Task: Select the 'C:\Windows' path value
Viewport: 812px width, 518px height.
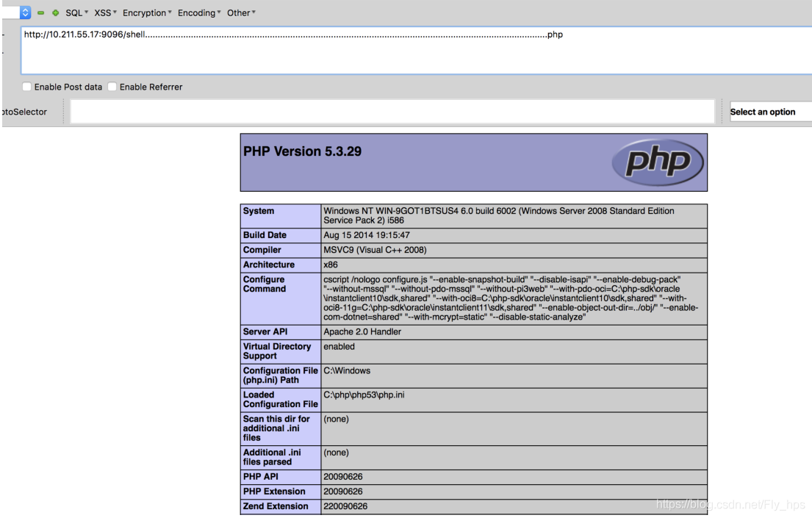Action: tap(347, 371)
